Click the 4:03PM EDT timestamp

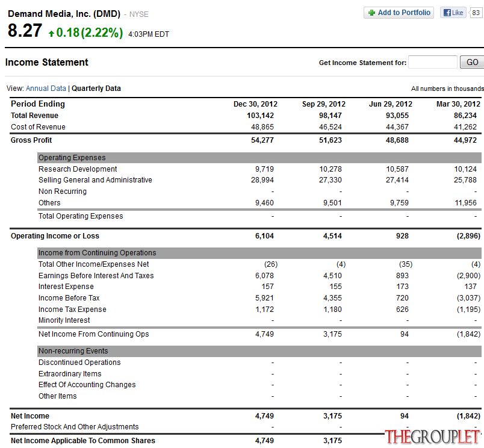click(149, 34)
